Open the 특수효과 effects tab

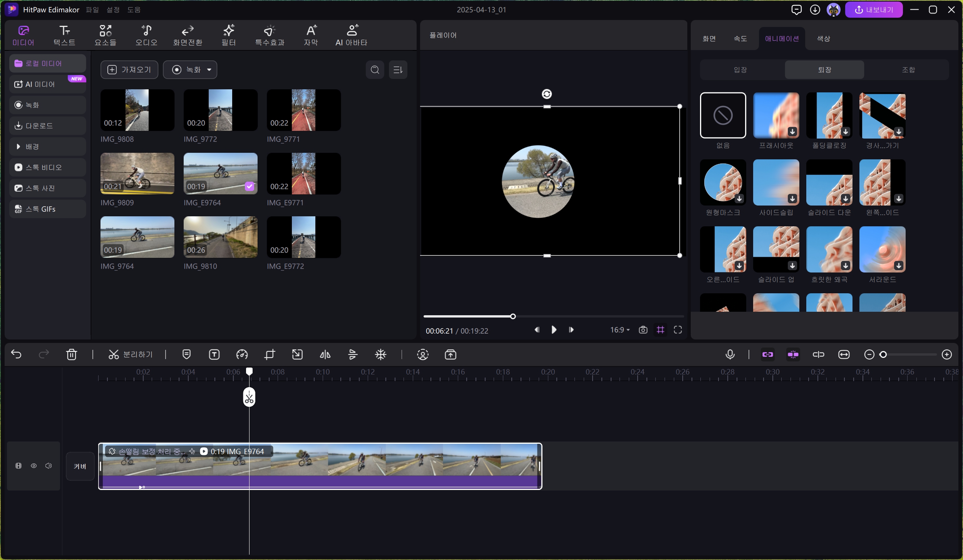click(x=270, y=35)
